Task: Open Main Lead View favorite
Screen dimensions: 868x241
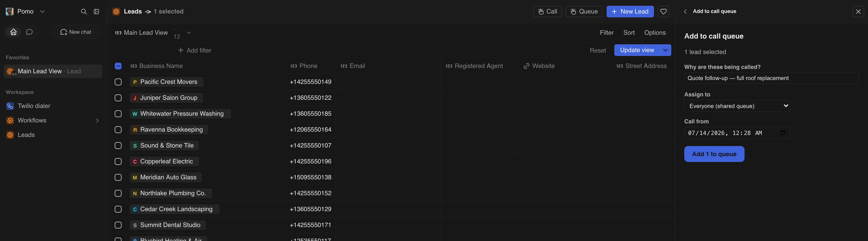Action: [x=53, y=71]
